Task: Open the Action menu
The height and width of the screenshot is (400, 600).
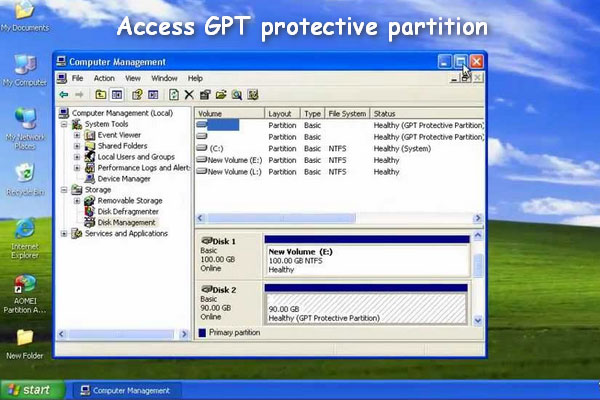Action: tap(104, 78)
